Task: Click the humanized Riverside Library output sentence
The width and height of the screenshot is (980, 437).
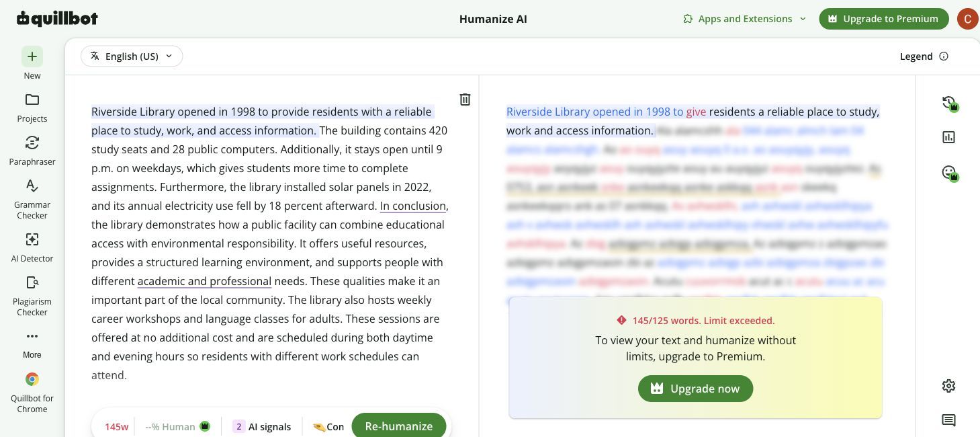Action: (693, 121)
